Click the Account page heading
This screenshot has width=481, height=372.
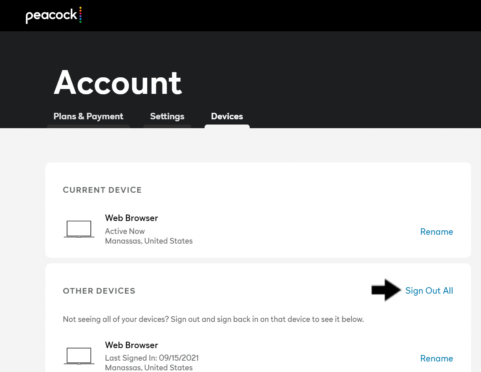[118, 83]
